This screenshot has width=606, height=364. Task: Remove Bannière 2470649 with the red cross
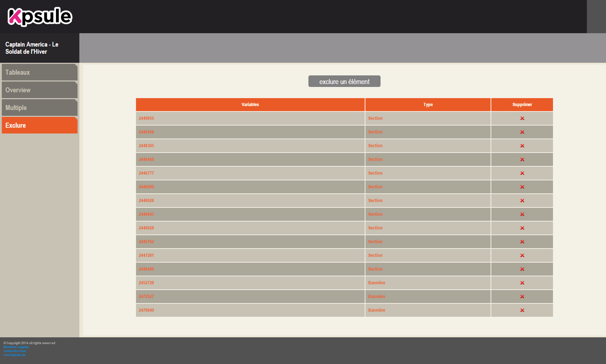522,310
